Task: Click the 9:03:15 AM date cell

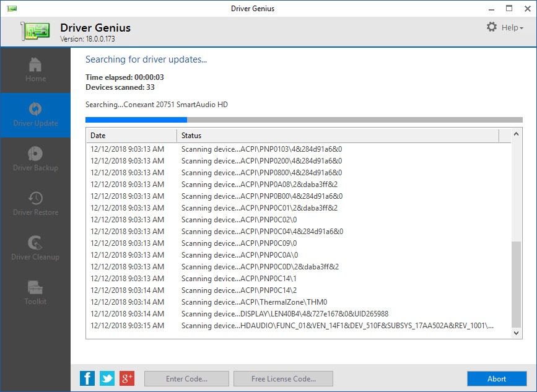Action: 128,326
